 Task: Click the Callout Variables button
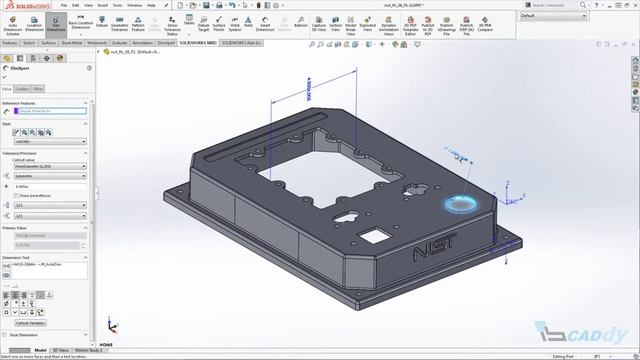coord(31,323)
